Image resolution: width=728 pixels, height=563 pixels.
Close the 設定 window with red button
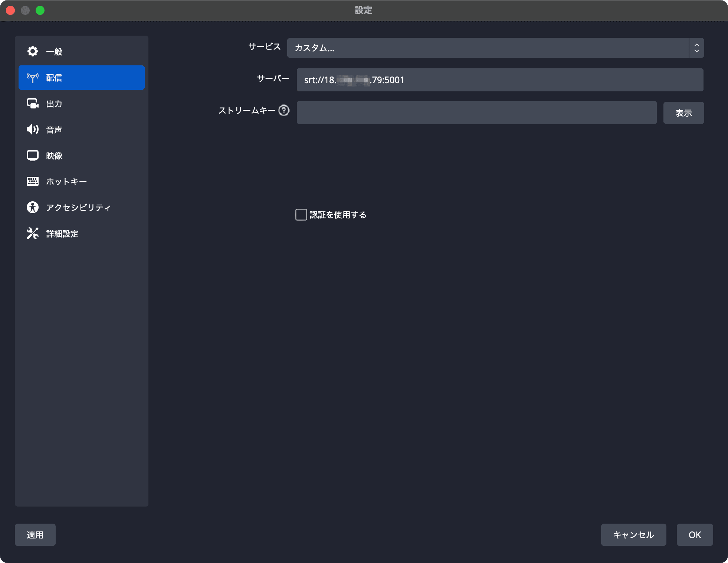pyautogui.click(x=10, y=10)
